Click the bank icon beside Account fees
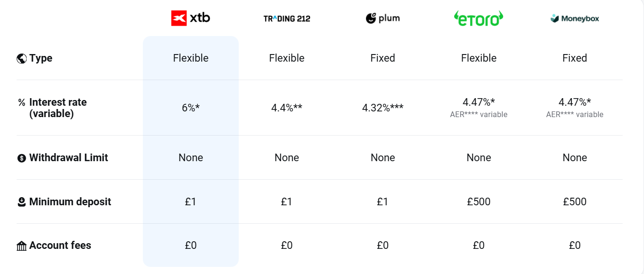Image resolution: width=644 pixels, height=274 pixels. [x=21, y=246]
